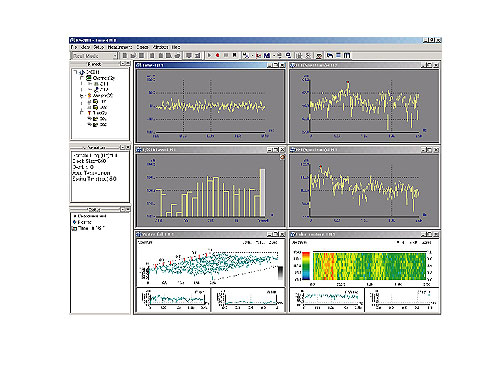
Task: Maximize the color contour window
Action: coord(429,234)
